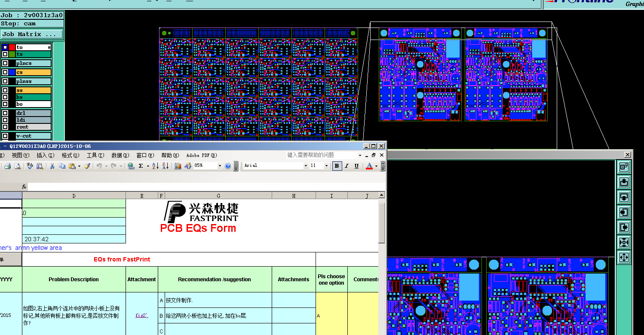Viewport: 644px width, 335px height.
Task: Toggle the 'ss' layer checkbox
Action: (x=5, y=90)
